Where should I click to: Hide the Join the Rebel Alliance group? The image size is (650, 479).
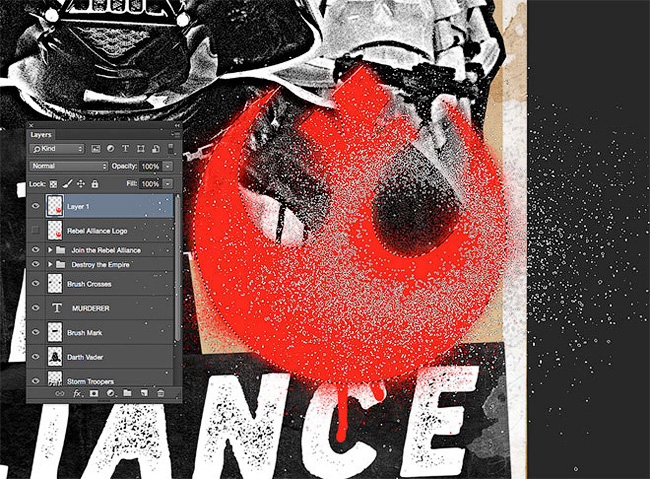point(36,250)
